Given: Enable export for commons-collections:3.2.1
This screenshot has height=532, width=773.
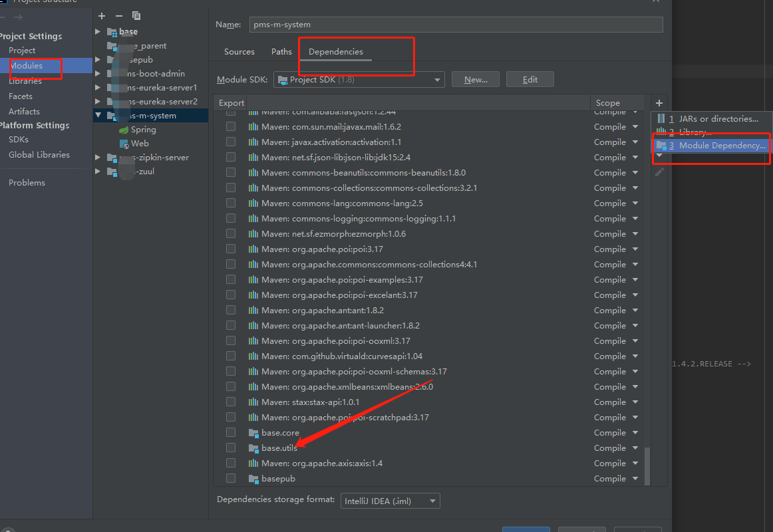Looking at the screenshot, I should point(231,188).
